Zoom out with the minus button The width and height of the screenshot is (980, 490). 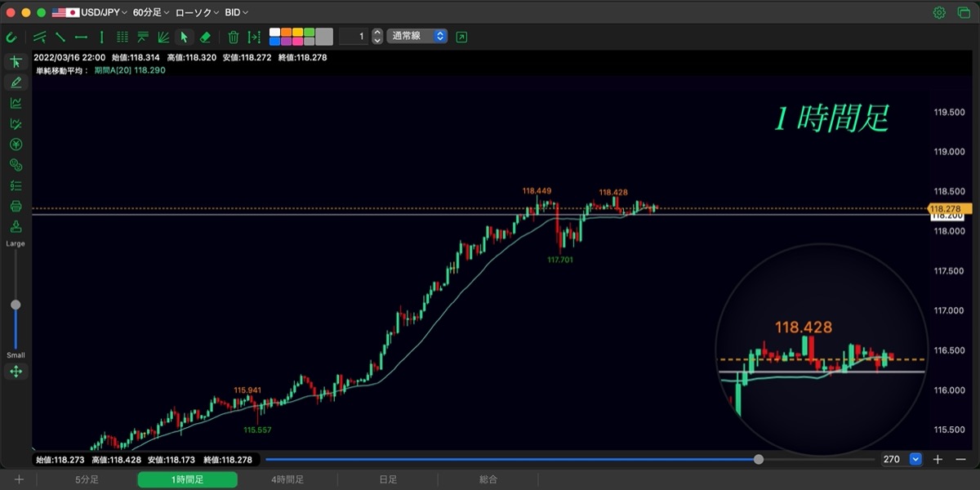pyautogui.click(x=960, y=460)
